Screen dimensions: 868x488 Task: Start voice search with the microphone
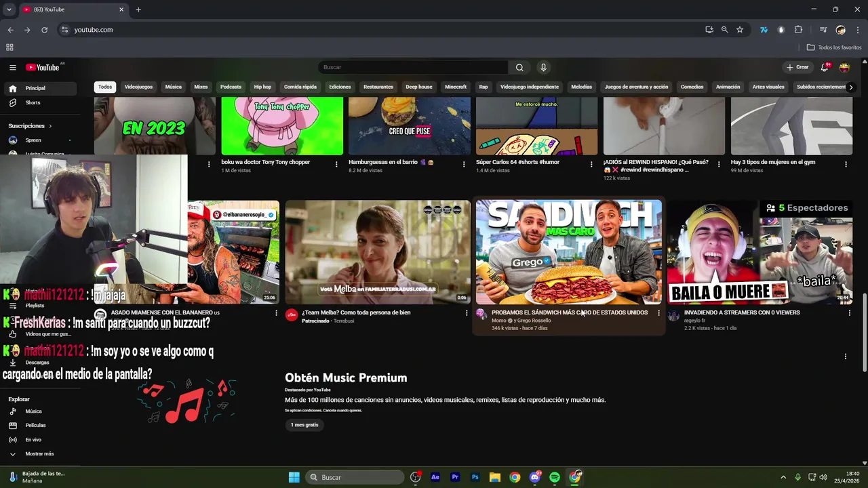pos(543,67)
